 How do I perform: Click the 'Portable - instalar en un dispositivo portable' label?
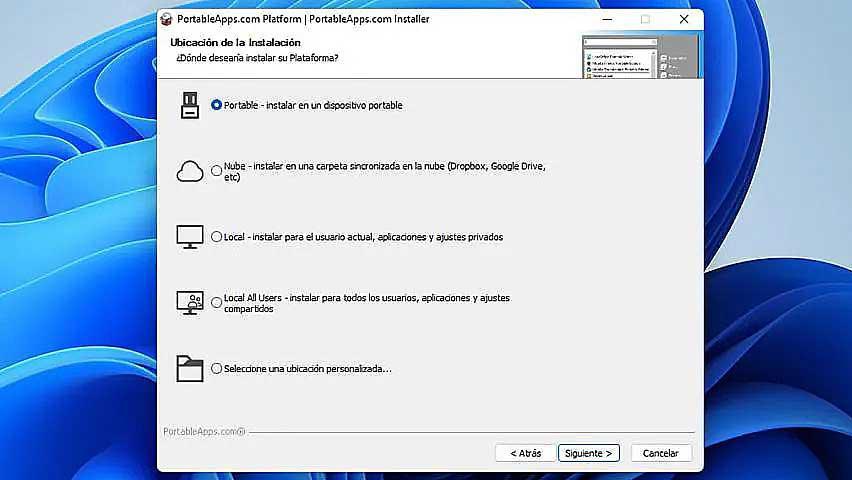click(313, 105)
